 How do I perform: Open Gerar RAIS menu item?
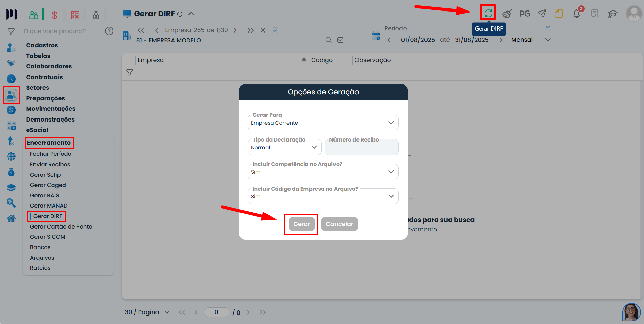tap(44, 195)
